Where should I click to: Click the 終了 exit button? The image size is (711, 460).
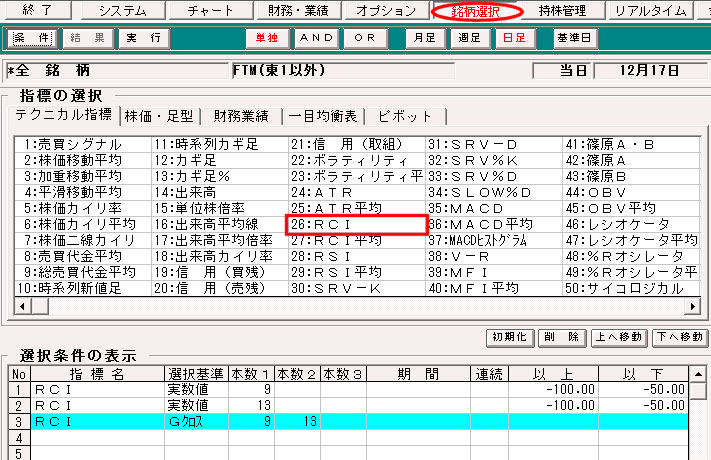point(38,11)
